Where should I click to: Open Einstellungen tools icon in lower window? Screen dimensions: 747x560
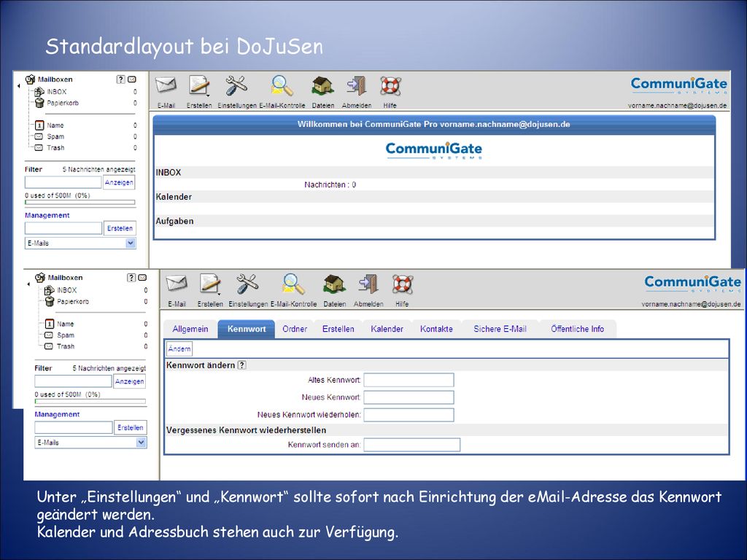[x=248, y=284]
